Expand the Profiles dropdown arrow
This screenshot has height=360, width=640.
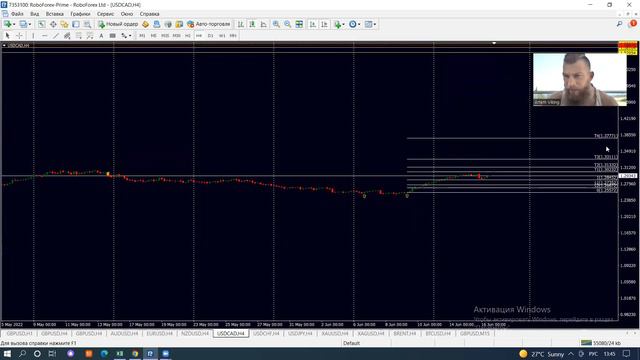pyautogui.click(x=30, y=24)
